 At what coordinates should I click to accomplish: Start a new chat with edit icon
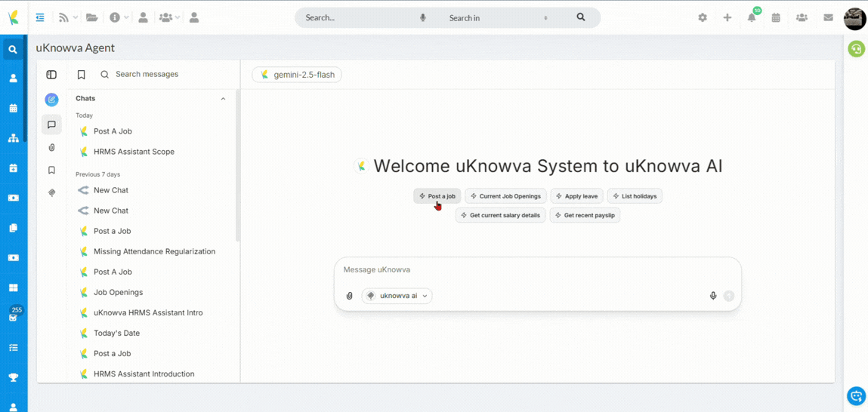[51, 100]
